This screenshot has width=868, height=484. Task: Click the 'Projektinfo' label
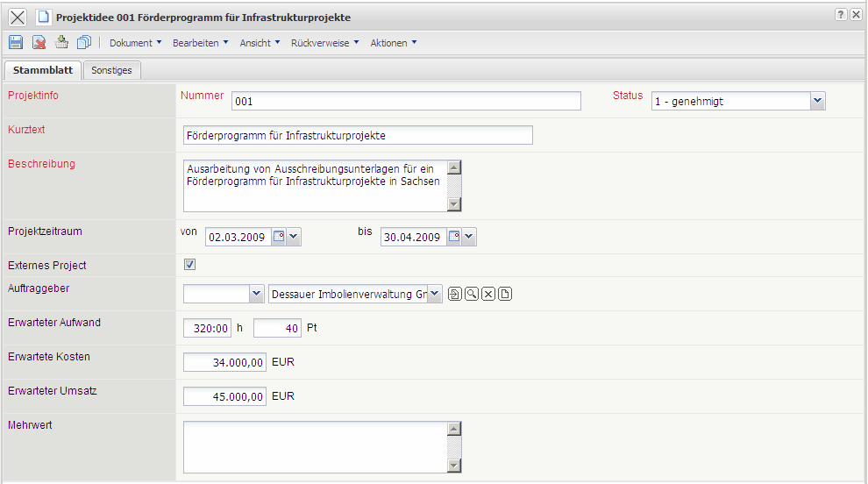pyautogui.click(x=33, y=96)
